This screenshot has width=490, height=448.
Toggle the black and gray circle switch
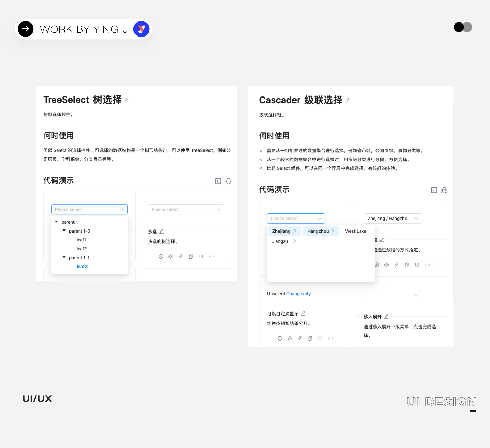point(463,27)
